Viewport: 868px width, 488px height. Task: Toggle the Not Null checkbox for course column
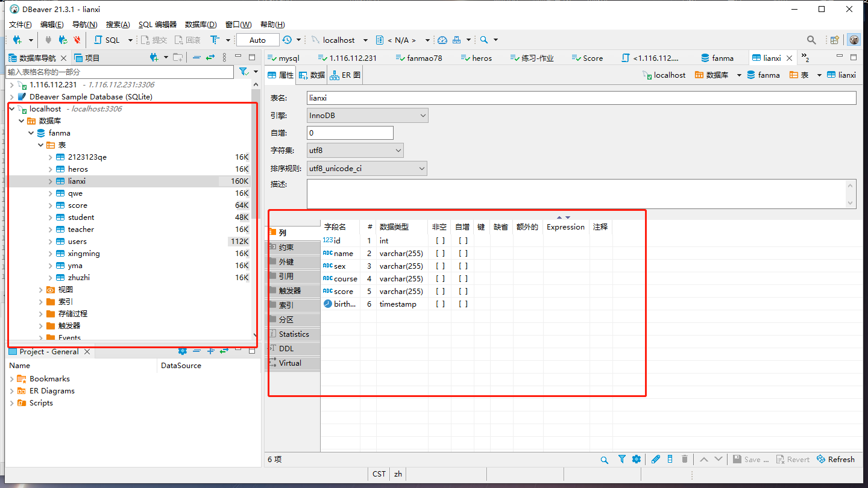click(440, 278)
